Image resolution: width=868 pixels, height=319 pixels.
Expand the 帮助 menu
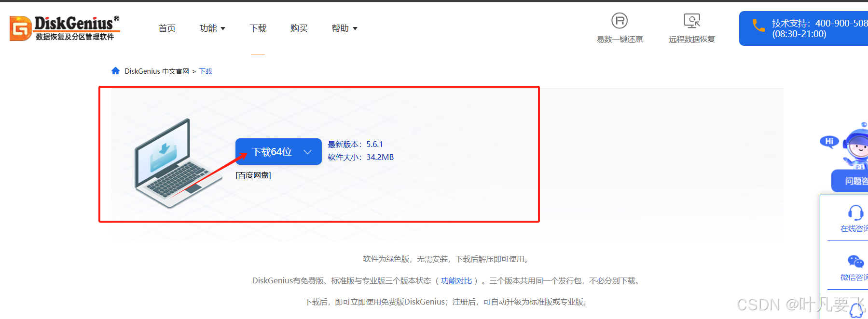pos(344,28)
